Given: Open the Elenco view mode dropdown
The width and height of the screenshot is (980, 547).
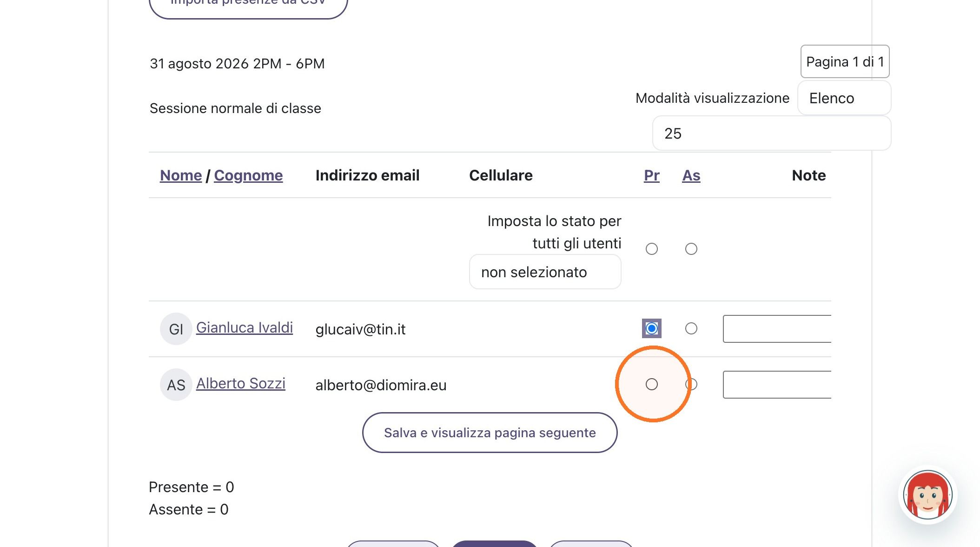Looking at the screenshot, I should pyautogui.click(x=844, y=98).
